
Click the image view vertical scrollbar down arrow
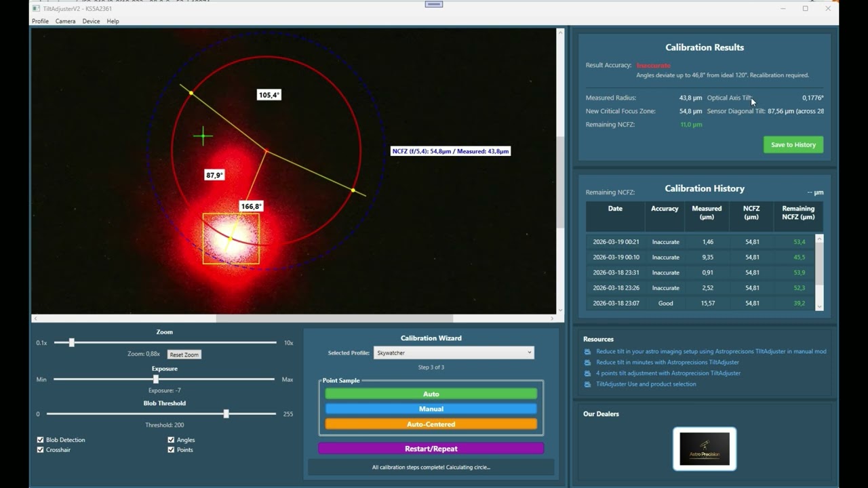pyautogui.click(x=560, y=310)
